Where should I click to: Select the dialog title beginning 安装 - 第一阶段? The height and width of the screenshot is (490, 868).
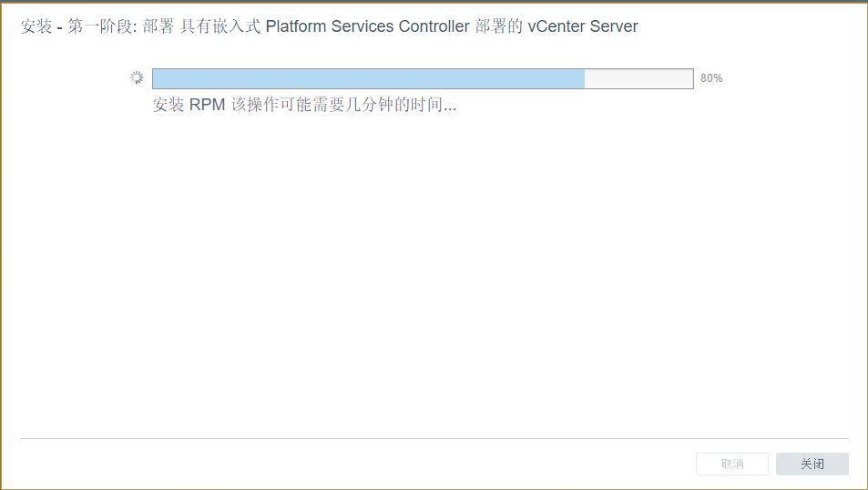pos(330,26)
